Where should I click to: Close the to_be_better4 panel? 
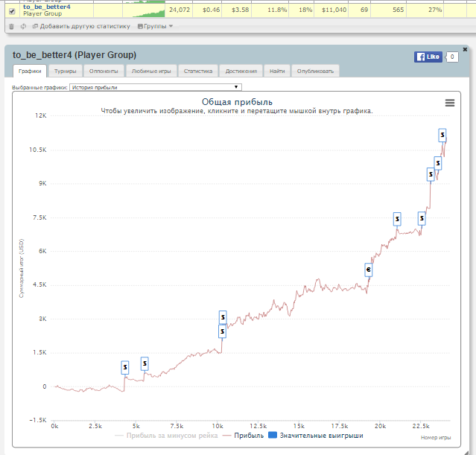pos(465,49)
